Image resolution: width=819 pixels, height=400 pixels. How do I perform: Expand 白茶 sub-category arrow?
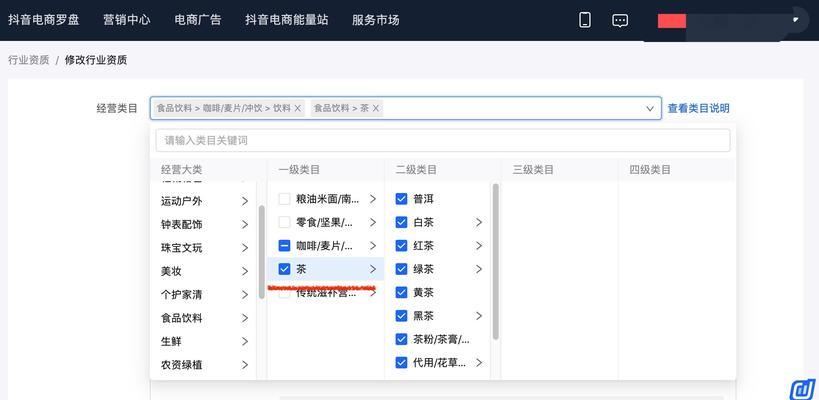click(478, 222)
